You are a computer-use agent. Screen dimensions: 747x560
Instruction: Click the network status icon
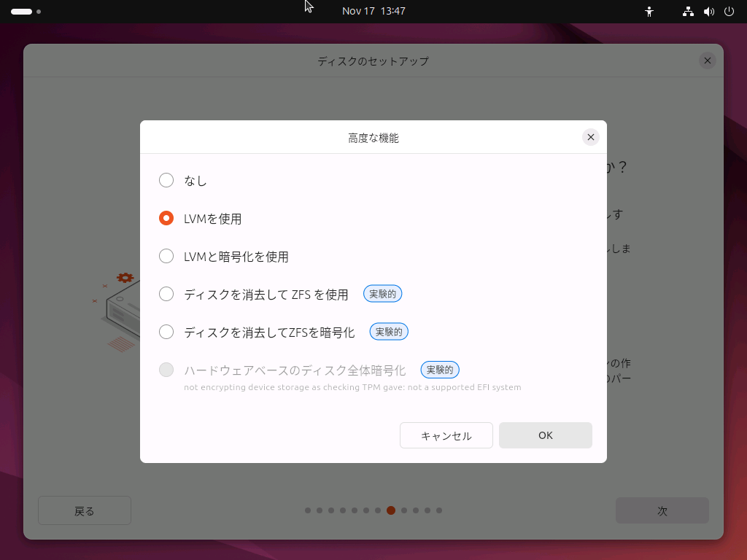click(687, 12)
